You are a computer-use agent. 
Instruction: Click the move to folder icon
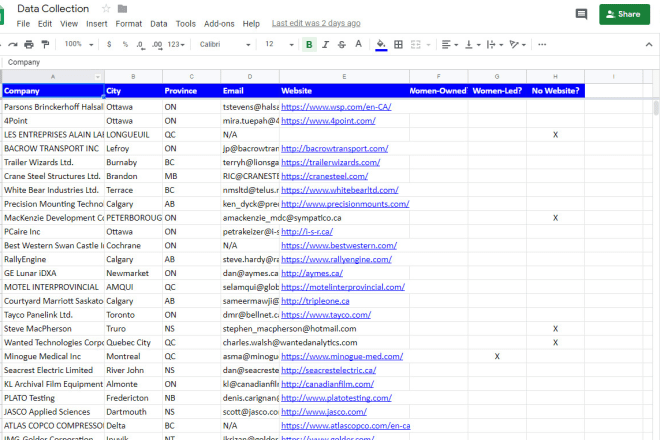coord(122,8)
